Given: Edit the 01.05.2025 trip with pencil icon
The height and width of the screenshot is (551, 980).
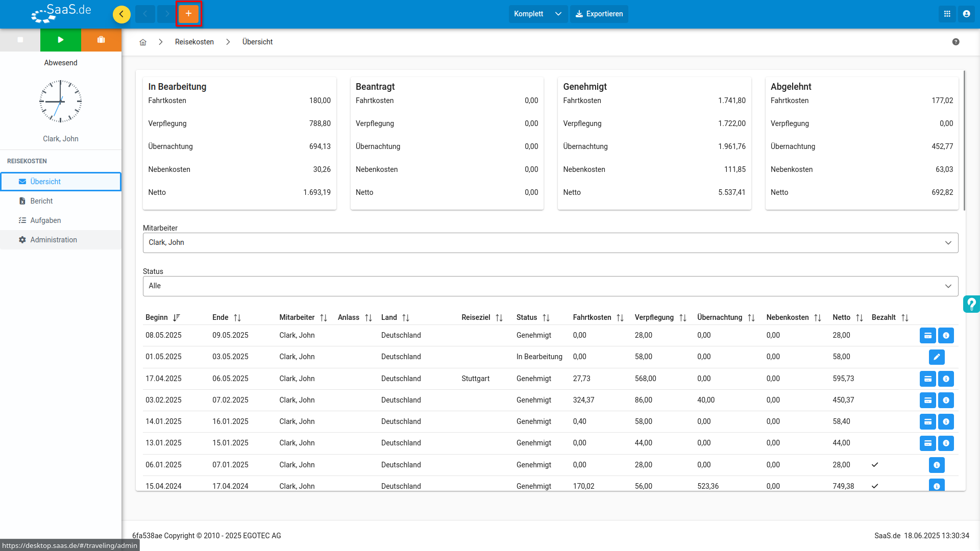Looking at the screenshot, I should tap(937, 357).
